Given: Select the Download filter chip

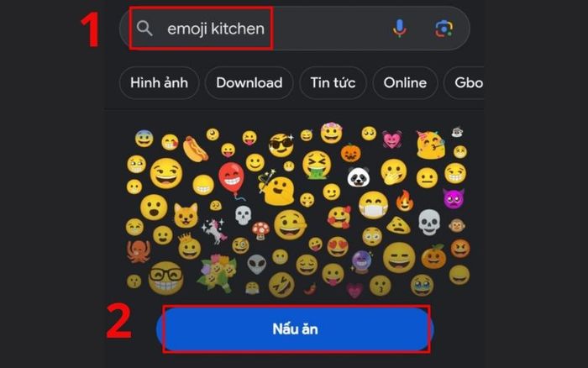Looking at the screenshot, I should click(249, 83).
